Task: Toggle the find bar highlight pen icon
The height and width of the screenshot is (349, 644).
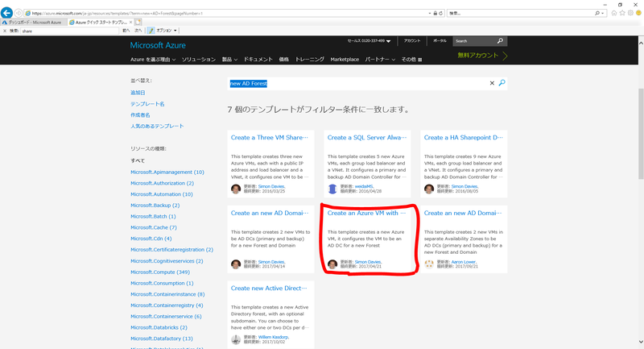Action: 151,31
